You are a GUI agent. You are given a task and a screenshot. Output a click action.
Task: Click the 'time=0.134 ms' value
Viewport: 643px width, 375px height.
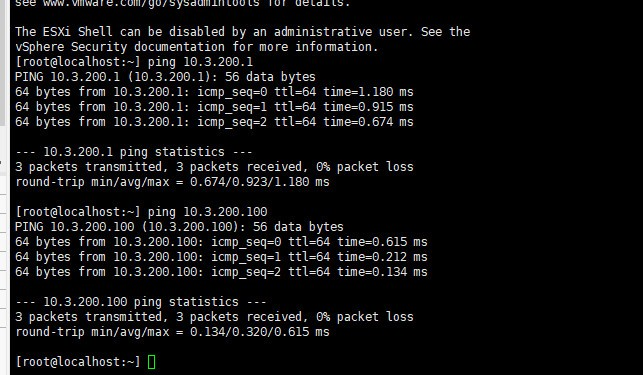(x=382, y=272)
